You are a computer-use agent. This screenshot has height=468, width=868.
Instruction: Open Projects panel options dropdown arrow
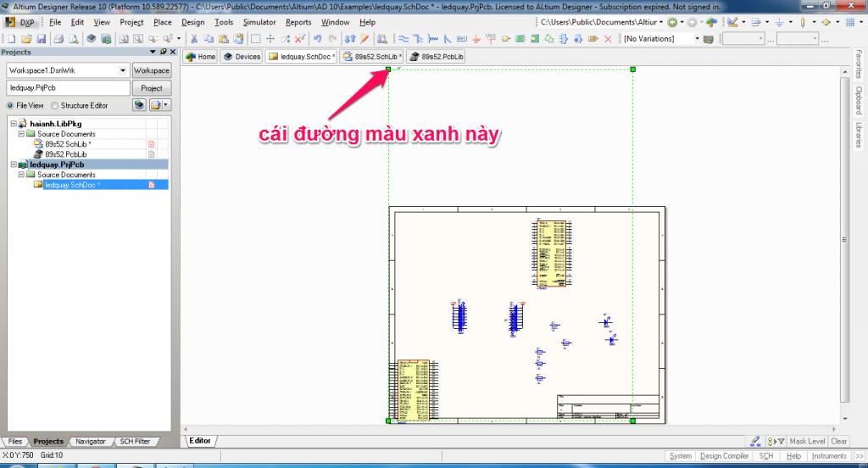pyautogui.click(x=153, y=52)
